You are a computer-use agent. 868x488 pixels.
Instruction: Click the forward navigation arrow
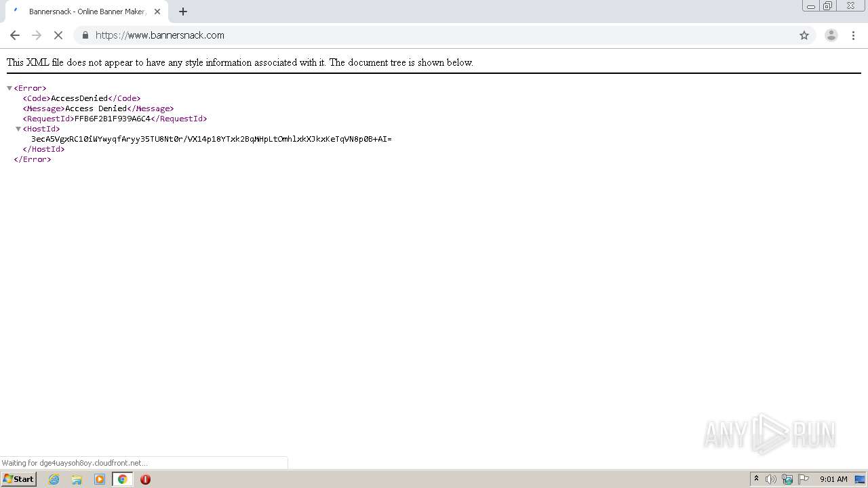click(37, 35)
